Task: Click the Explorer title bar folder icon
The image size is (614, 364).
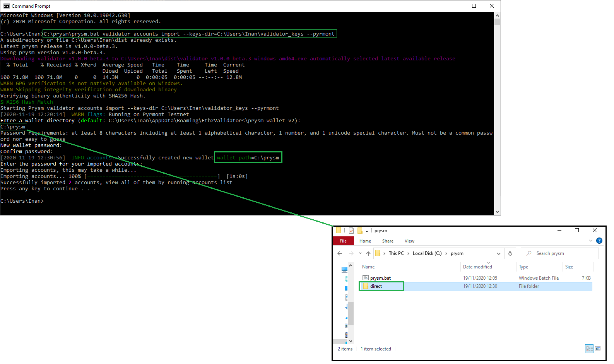Action: point(339,231)
